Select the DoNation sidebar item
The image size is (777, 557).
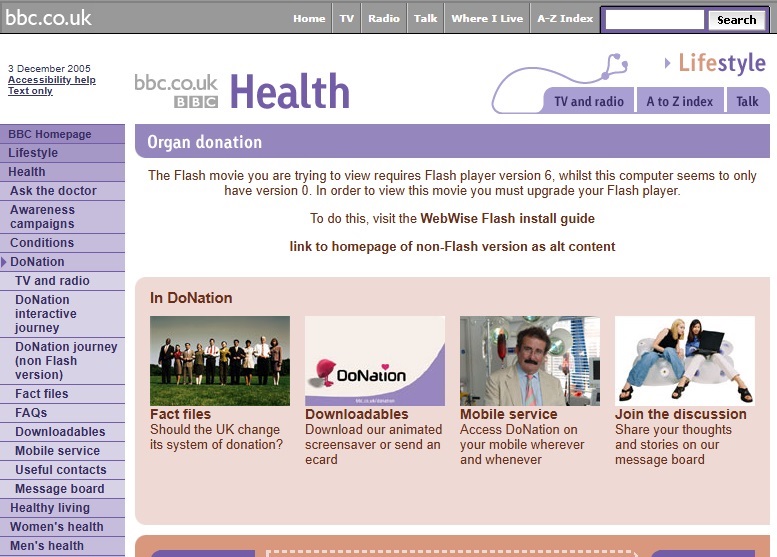pyautogui.click(x=62, y=262)
